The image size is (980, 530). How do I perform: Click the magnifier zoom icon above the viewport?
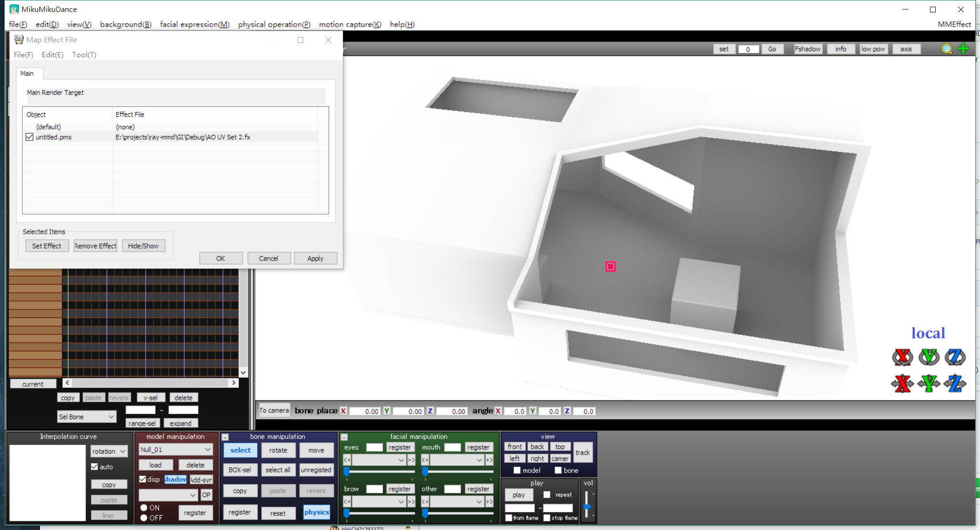(947, 49)
